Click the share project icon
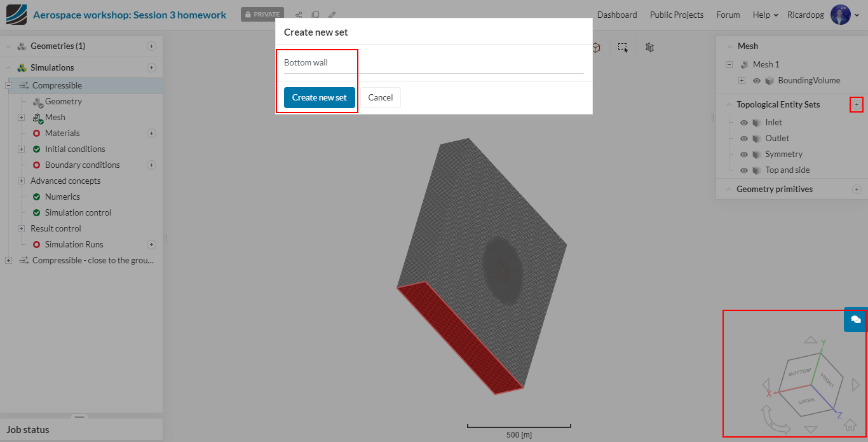 coord(299,15)
